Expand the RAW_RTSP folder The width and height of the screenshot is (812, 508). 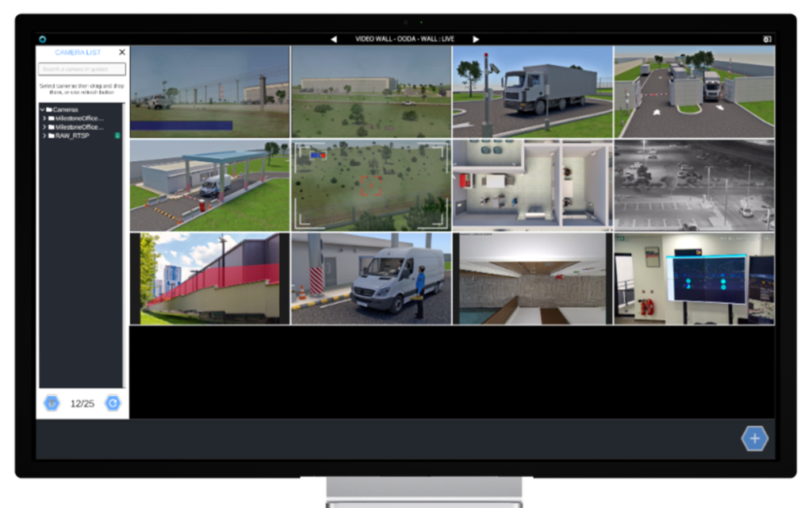[44, 135]
